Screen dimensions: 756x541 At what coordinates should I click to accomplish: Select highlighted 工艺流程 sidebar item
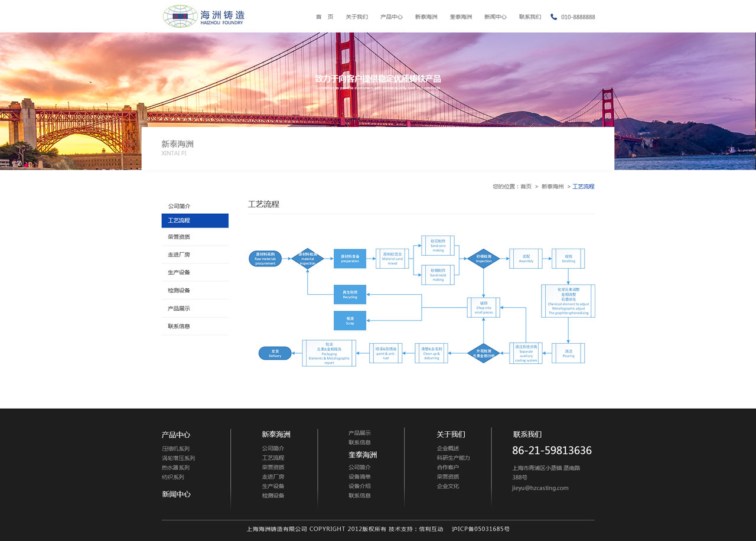[x=195, y=220]
